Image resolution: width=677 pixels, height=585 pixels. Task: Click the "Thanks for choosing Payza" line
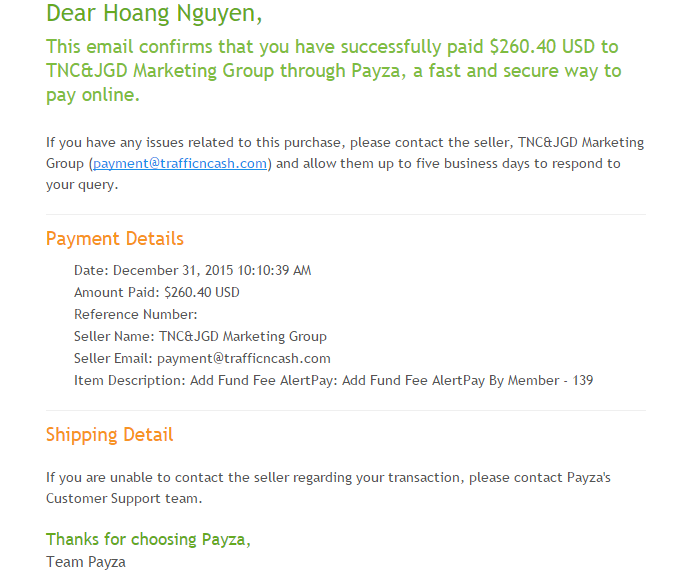[x=148, y=540]
